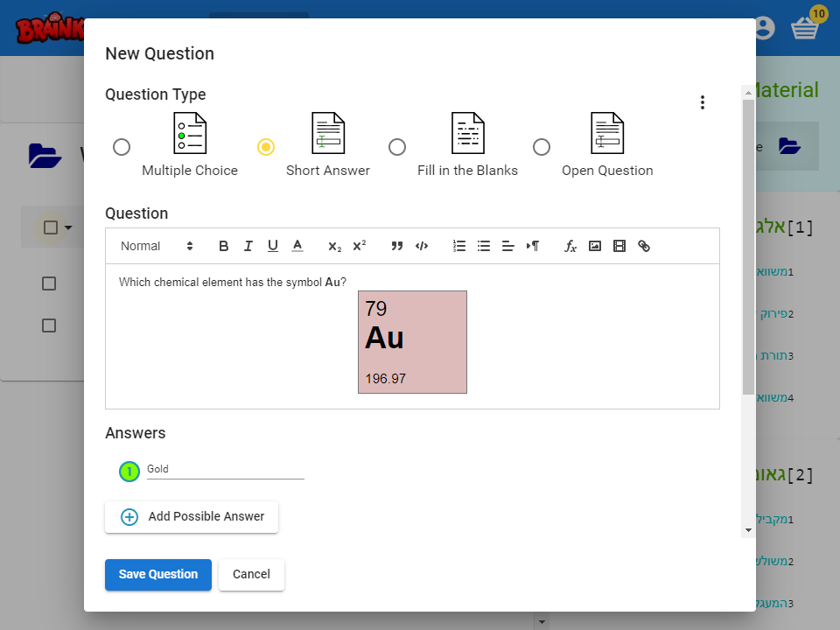The height and width of the screenshot is (630, 840).
Task: Apply blockquote formatting
Action: 396,246
